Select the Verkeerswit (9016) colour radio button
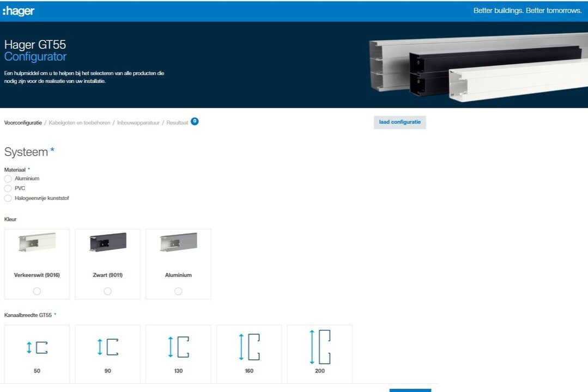The width and height of the screenshot is (588, 392). coord(37,291)
